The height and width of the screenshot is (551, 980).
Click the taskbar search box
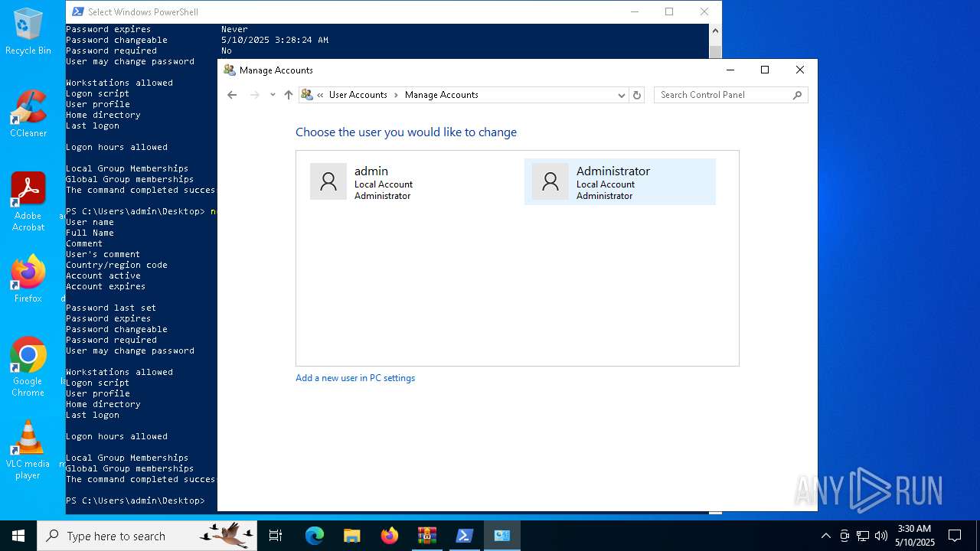(148, 536)
